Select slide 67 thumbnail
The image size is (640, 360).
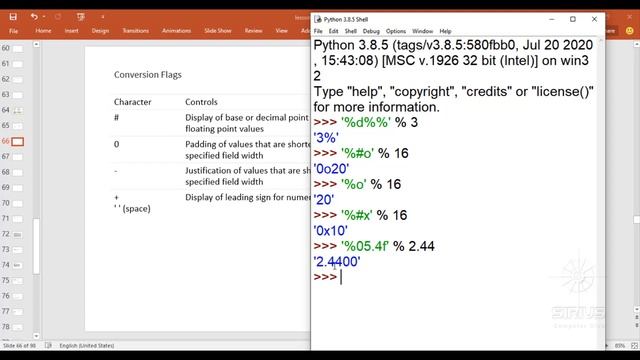click(18, 157)
